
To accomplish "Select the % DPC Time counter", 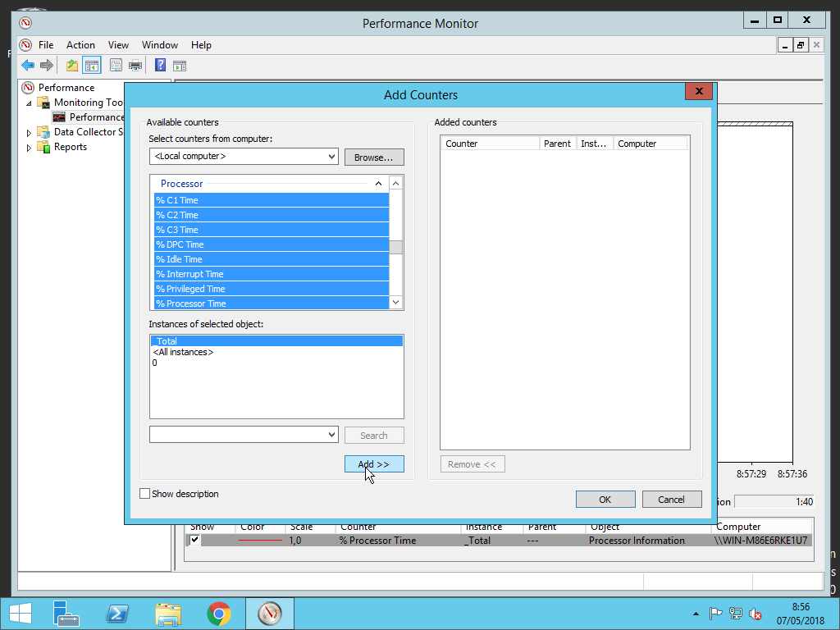I will point(271,244).
